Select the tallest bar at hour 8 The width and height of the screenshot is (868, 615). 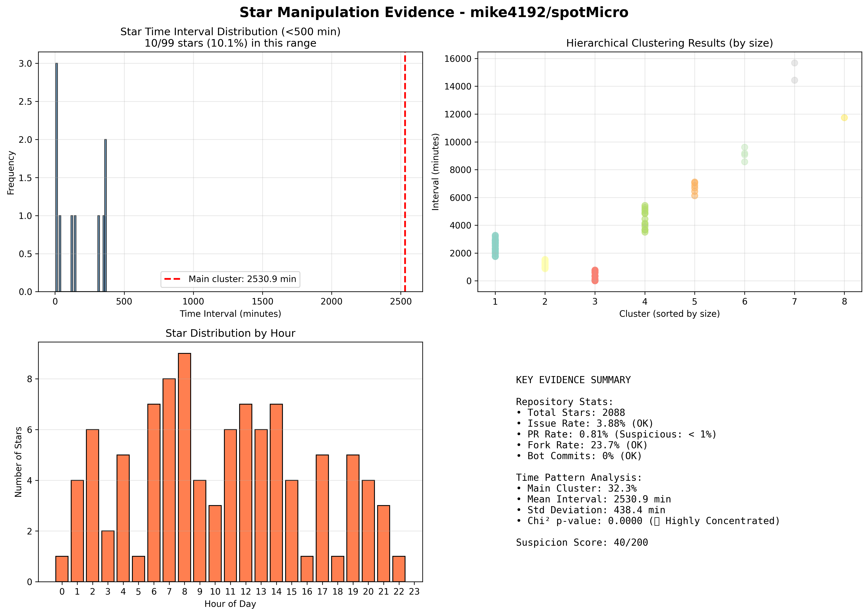(184, 467)
